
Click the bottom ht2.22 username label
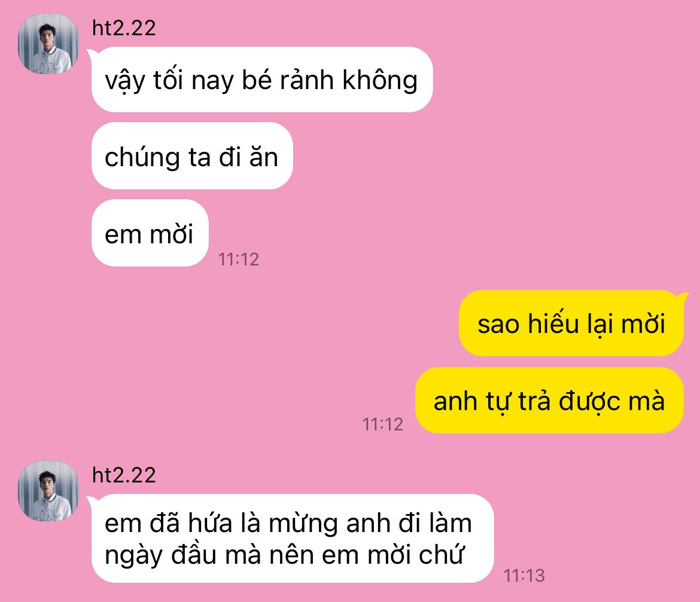pyautogui.click(x=124, y=475)
